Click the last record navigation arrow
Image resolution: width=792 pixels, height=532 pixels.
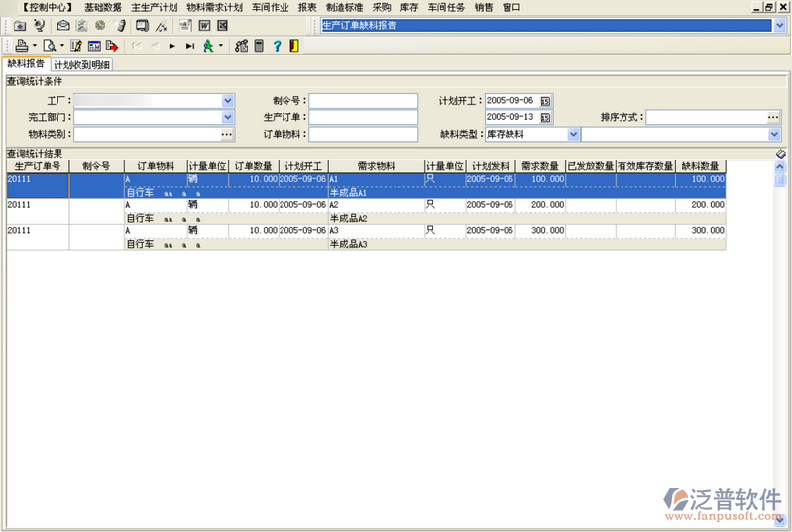189,46
